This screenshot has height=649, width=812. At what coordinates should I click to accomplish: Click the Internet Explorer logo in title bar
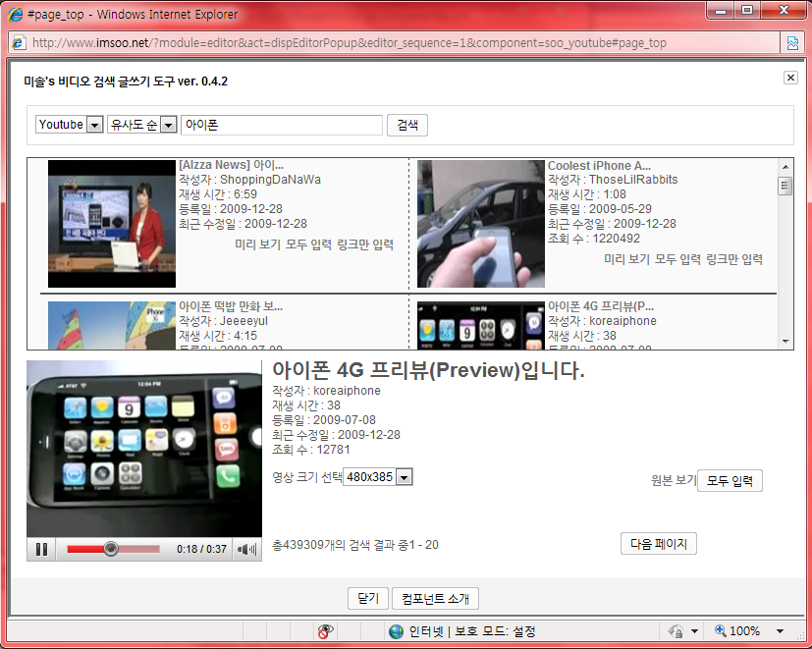[x=16, y=14]
